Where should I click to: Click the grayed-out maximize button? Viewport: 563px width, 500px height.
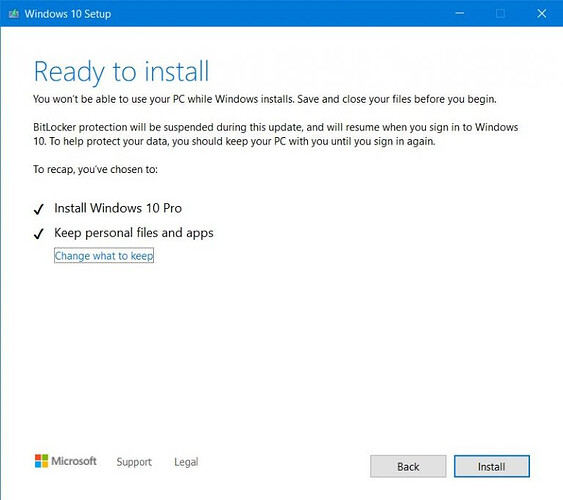[x=500, y=14]
